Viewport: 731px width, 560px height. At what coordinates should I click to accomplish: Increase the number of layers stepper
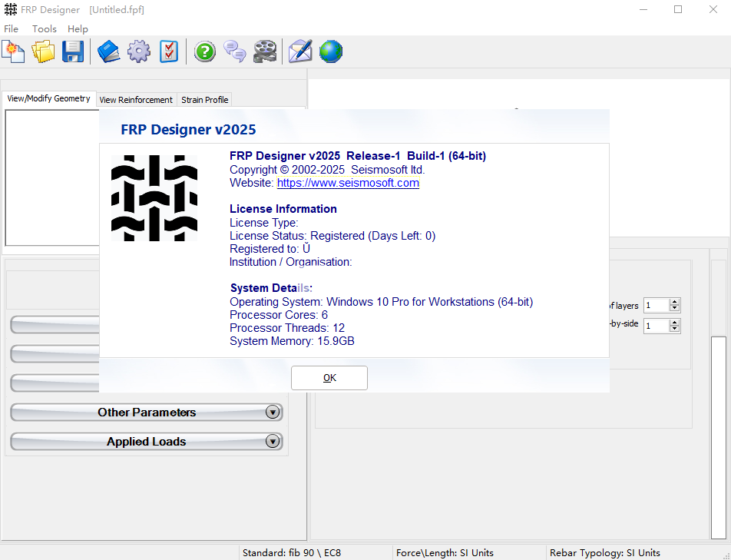pos(675,302)
